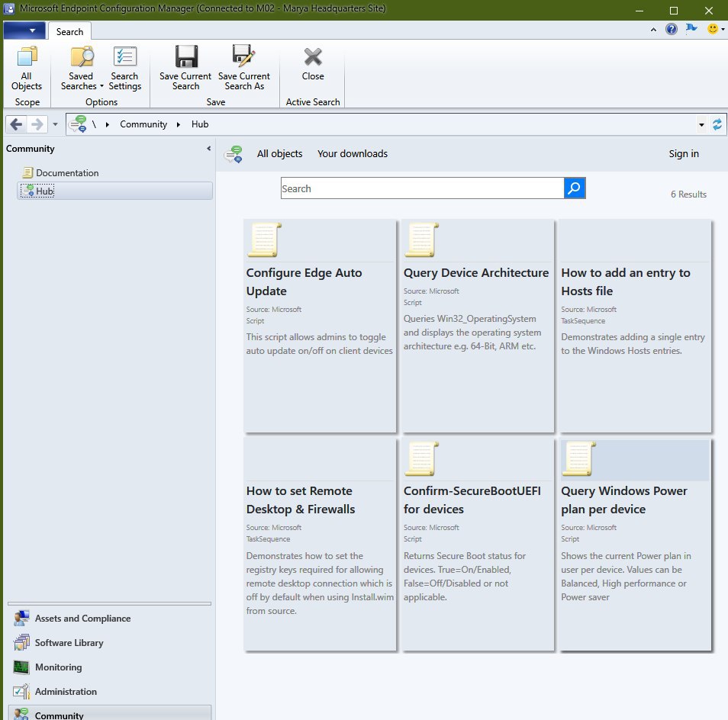728x720 pixels.
Task: Open Search Settings in the ribbon
Action: (125, 68)
